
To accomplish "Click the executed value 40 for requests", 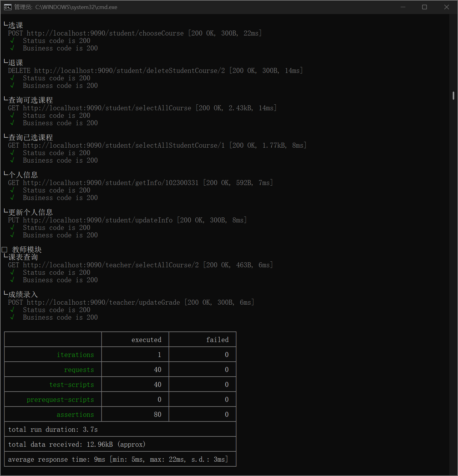I will click(x=158, y=369).
